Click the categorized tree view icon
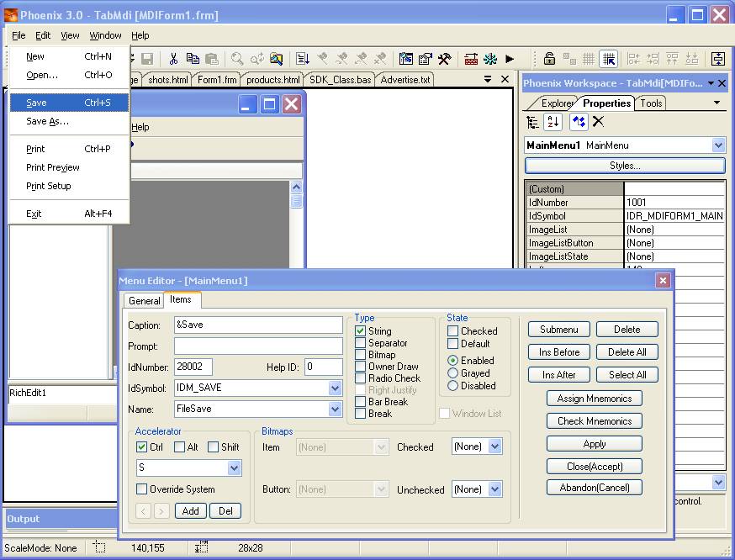The width and height of the screenshot is (735, 560). (x=532, y=122)
